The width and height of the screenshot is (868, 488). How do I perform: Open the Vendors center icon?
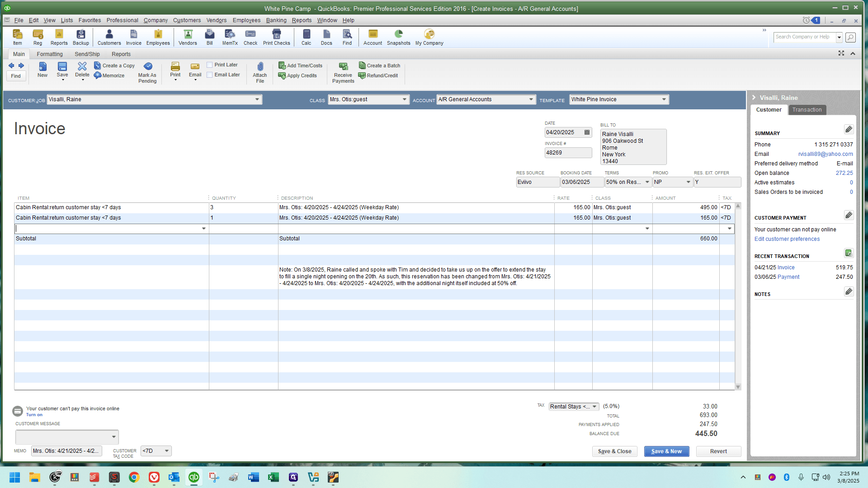point(188,37)
